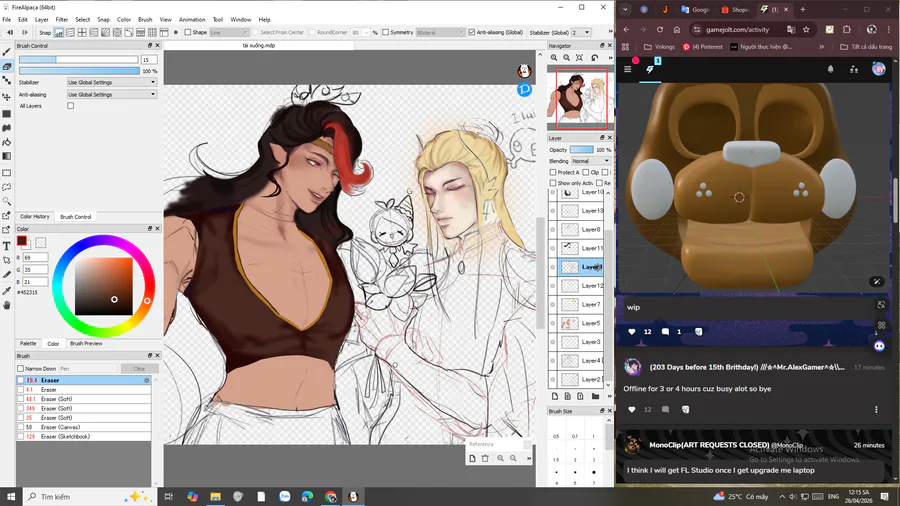Adjust the layer Opacity slider
The height and width of the screenshot is (506, 900).
(581, 150)
